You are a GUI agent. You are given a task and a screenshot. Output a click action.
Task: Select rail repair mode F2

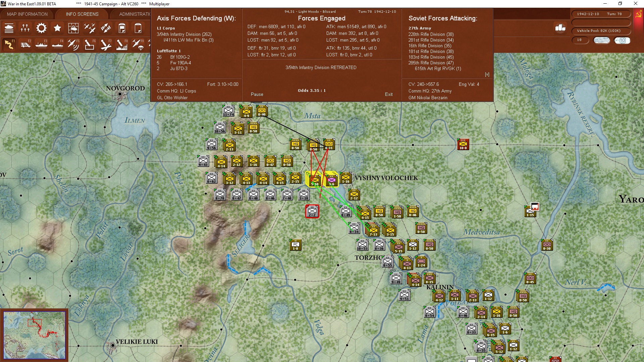point(25,44)
